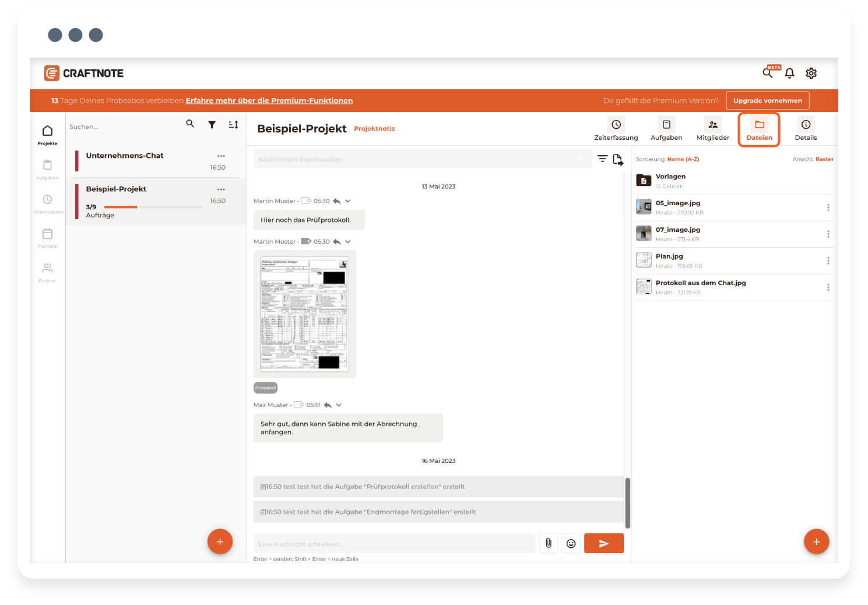Image resolution: width=868 pixels, height=605 pixels.
Task: Open the emoji picker
Action: pos(571,543)
